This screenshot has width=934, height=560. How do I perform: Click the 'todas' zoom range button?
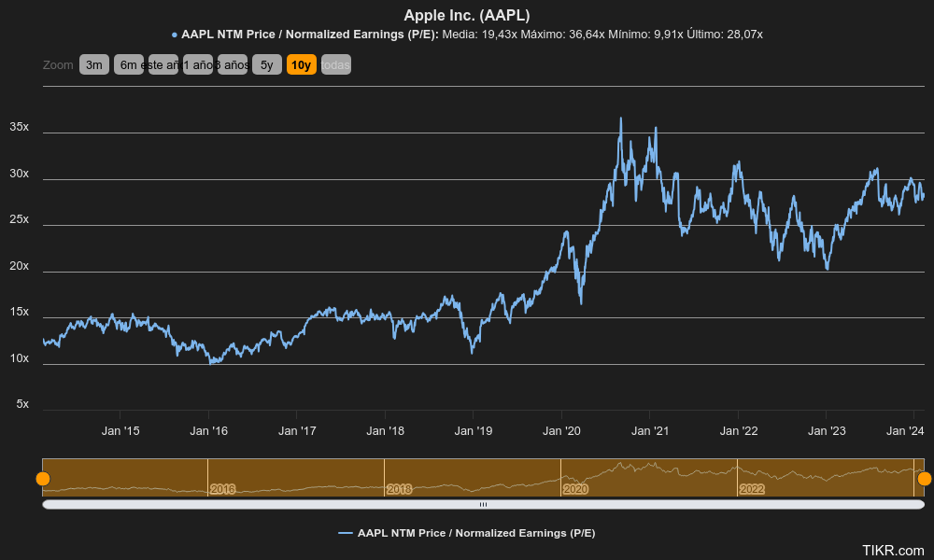click(336, 65)
